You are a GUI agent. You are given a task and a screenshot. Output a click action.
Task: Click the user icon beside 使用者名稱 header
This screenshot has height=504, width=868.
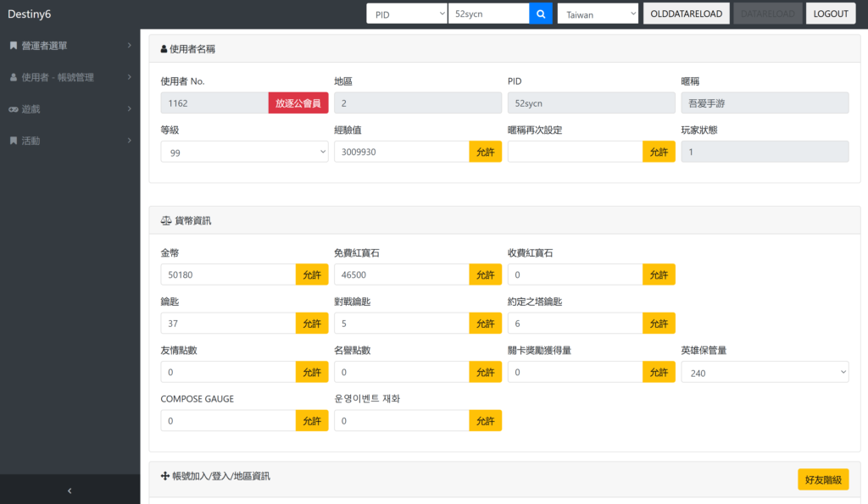[164, 48]
